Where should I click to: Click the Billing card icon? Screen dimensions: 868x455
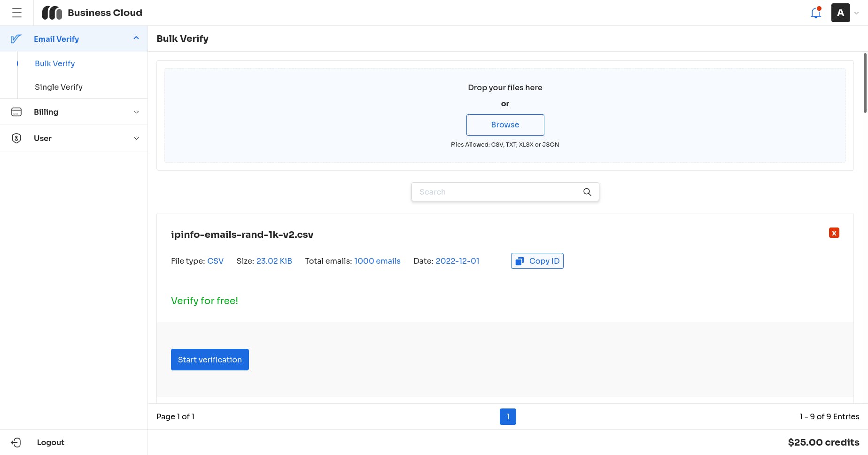pos(16,112)
